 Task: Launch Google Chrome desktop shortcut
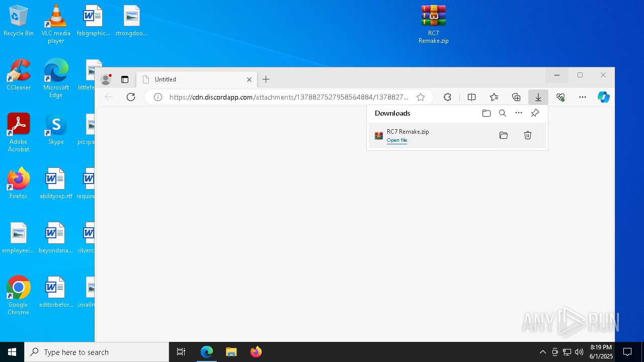[x=19, y=296]
